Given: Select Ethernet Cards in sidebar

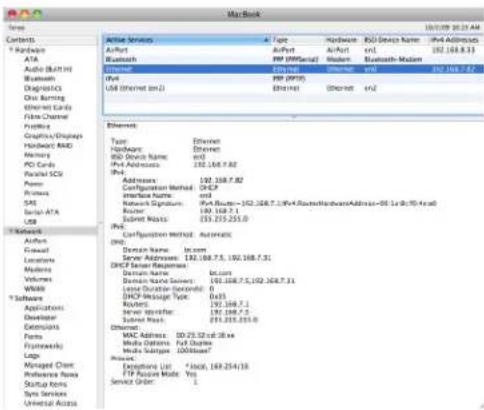Looking at the screenshot, I should point(48,107).
